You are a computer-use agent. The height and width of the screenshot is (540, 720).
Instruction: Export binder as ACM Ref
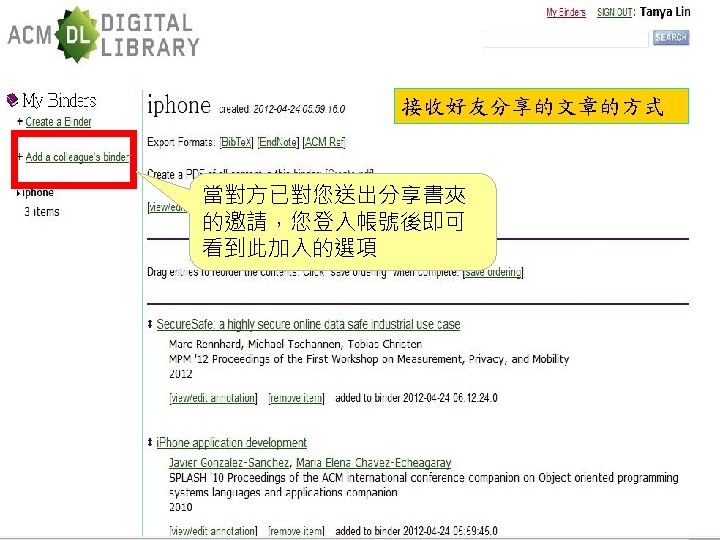pyautogui.click(x=324, y=142)
